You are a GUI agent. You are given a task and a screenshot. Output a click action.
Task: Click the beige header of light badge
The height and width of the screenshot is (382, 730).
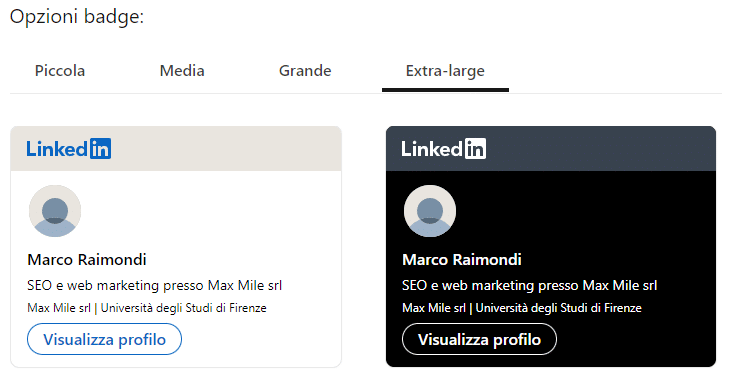176,148
